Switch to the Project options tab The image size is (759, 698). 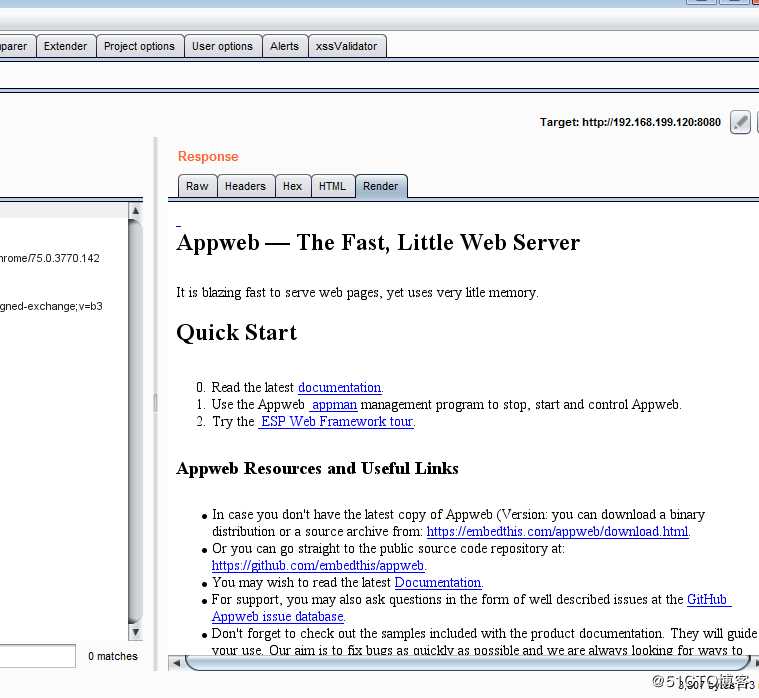139,46
